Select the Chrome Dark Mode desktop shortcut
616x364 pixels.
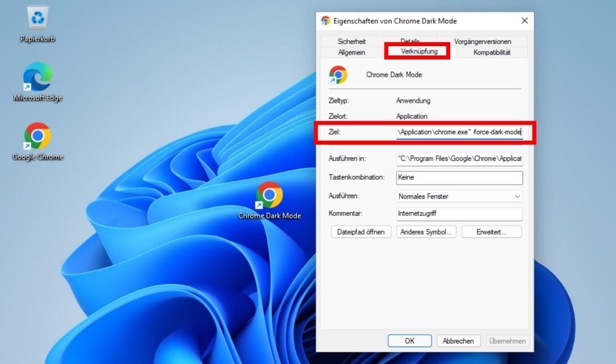[x=269, y=201]
